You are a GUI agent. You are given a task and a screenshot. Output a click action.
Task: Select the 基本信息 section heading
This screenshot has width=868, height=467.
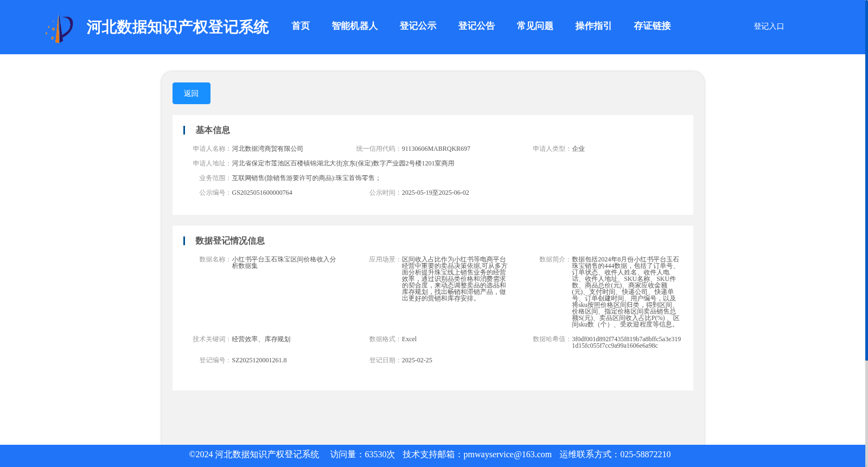coord(213,130)
